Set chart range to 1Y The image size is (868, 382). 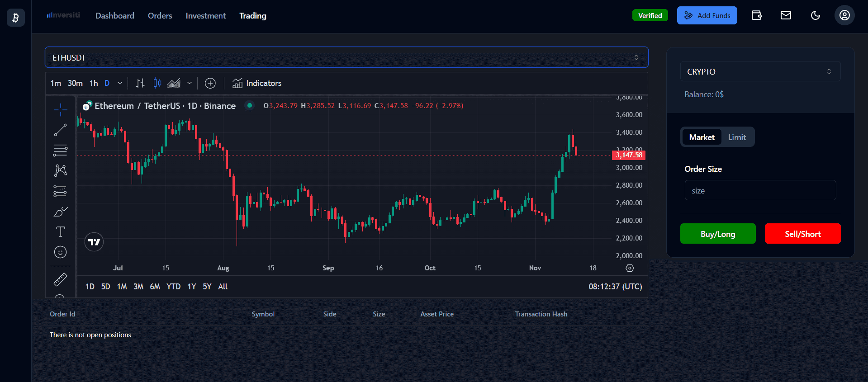click(192, 287)
